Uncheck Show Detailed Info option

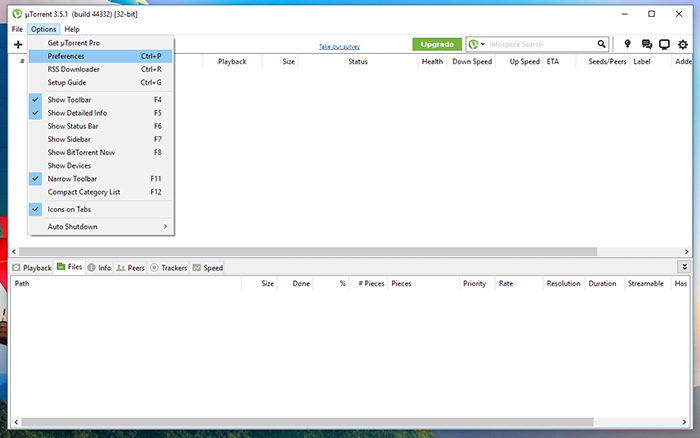[100, 113]
